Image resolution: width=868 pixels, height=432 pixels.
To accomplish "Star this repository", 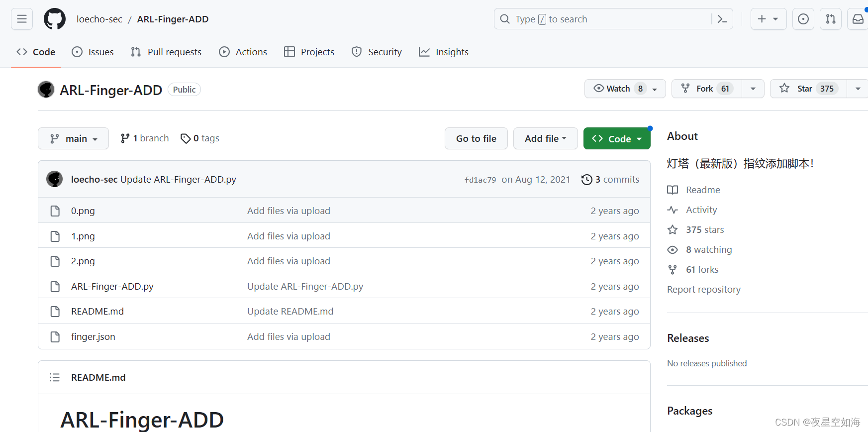I will point(808,89).
